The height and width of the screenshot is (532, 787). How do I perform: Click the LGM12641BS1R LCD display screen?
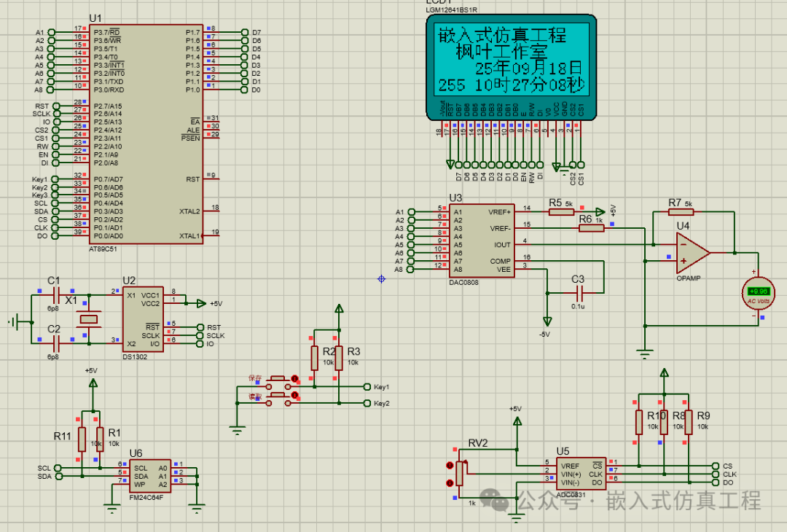click(512, 59)
